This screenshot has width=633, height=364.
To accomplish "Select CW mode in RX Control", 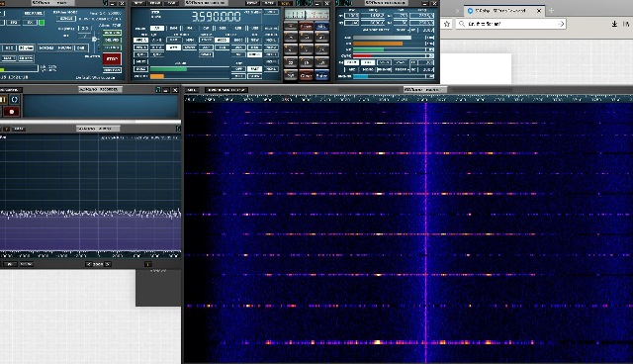I will (x=206, y=29).
